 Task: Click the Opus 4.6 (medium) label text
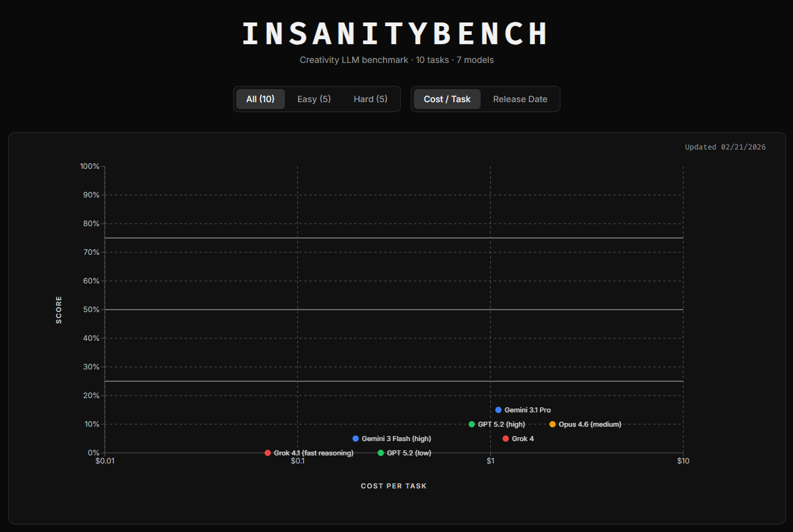[x=590, y=424]
